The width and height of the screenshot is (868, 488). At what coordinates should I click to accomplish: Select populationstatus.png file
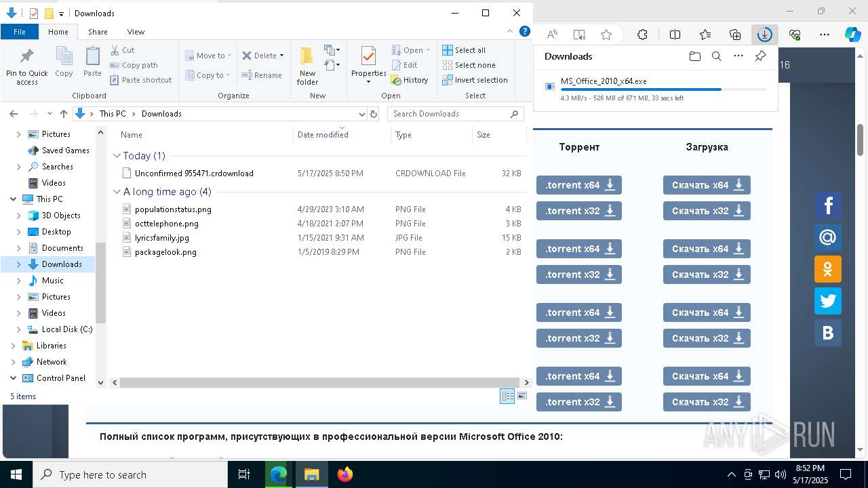173,209
